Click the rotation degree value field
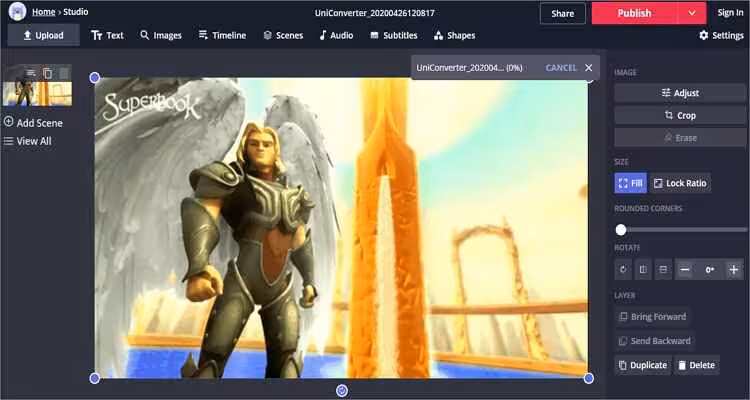 pos(710,270)
